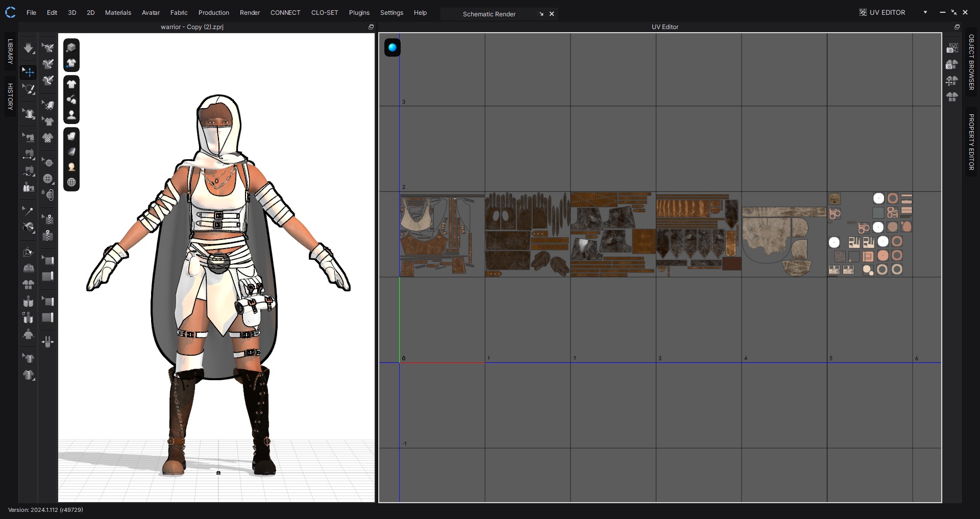The width and height of the screenshot is (980, 519).
Task: Select the move UV pattern icon
Action: pyautogui.click(x=952, y=81)
